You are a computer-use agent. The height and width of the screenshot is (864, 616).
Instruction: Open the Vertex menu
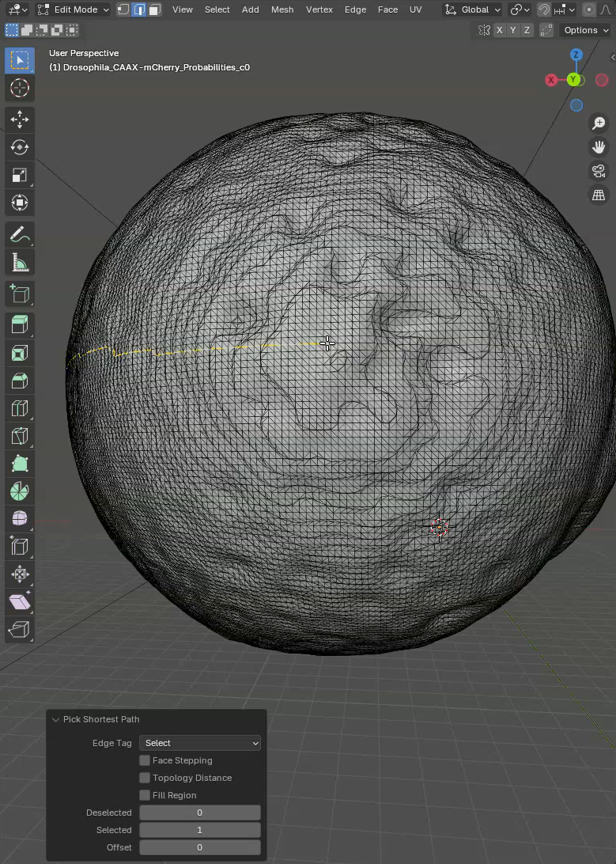click(319, 9)
